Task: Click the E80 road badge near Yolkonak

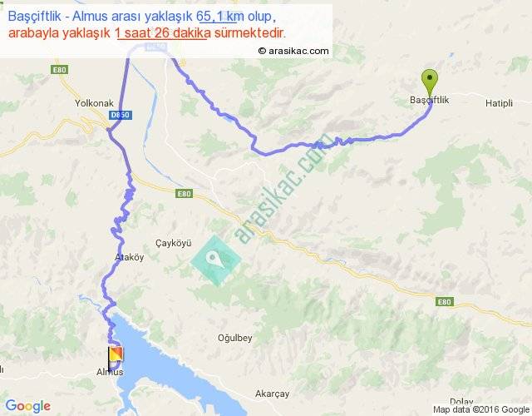Action: 60,70
